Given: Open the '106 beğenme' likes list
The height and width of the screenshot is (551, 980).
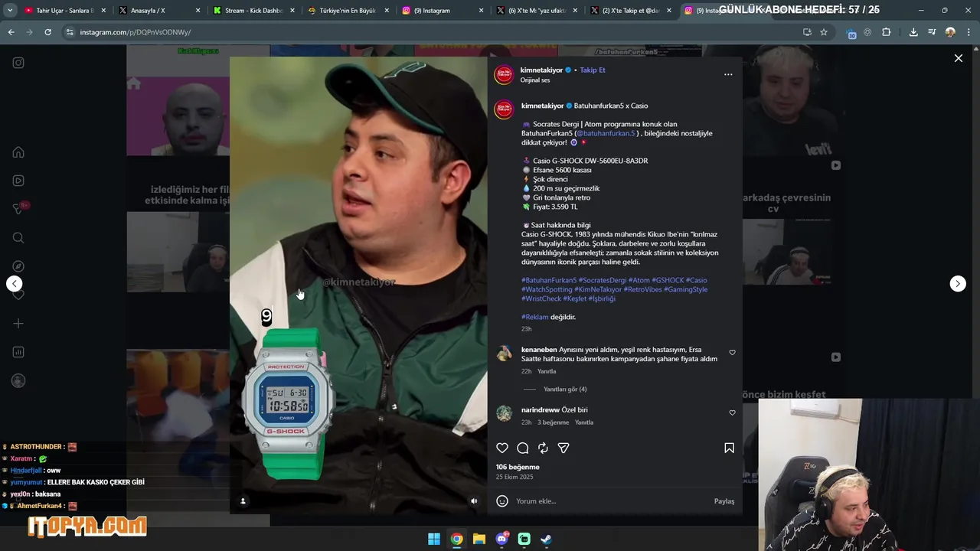Looking at the screenshot, I should tap(518, 467).
